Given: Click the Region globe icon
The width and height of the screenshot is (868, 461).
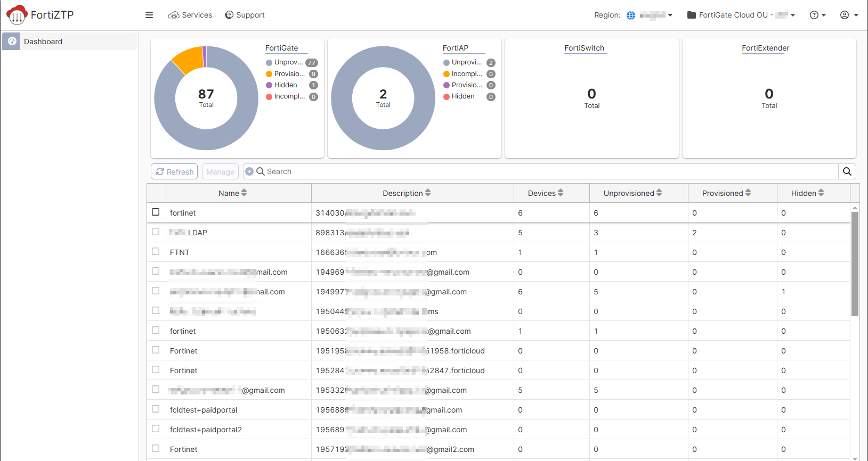Looking at the screenshot, I should tap(631, 15).
